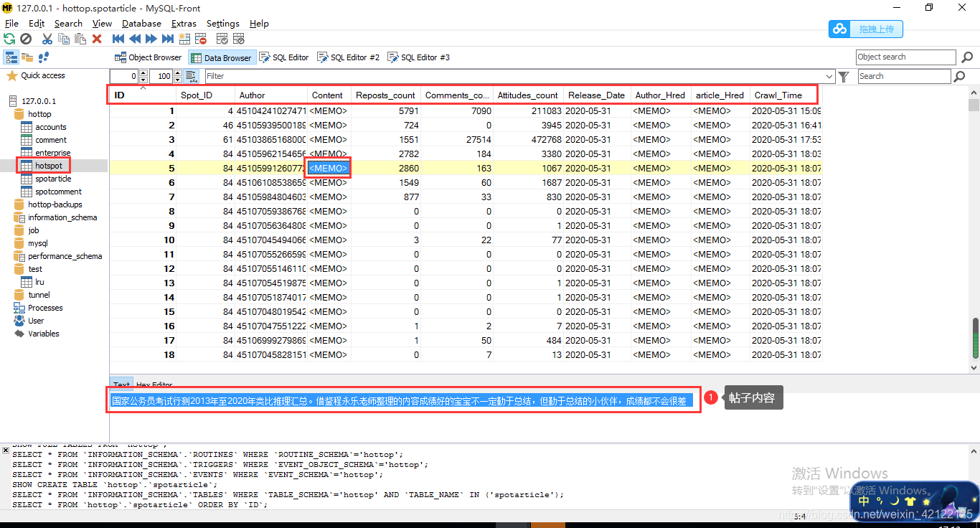Select Quick access star item

(36, 75)
